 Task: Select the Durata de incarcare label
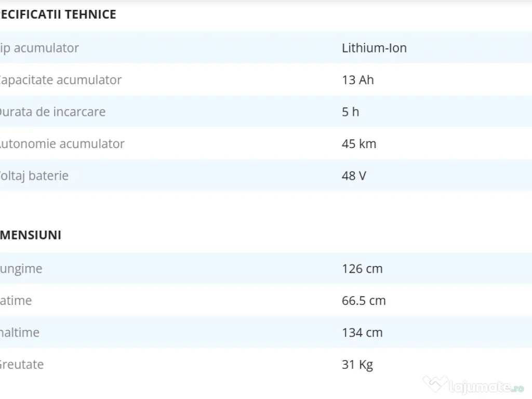(x=52, y=112)
